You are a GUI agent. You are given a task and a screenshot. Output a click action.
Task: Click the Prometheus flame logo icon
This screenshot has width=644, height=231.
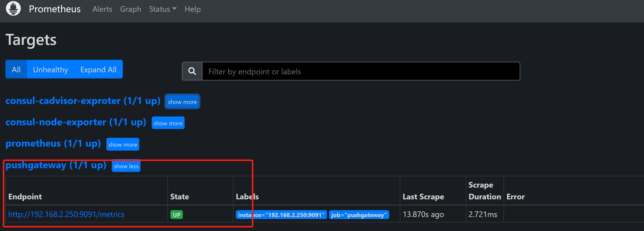tap(13, 9)
